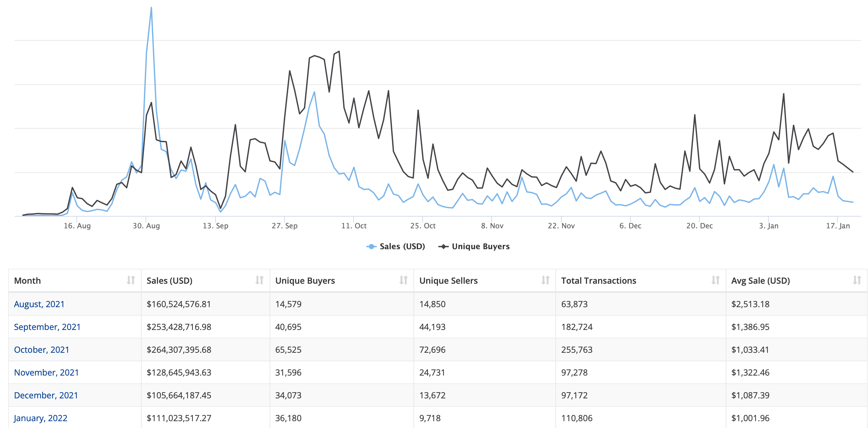
Task: Open the August, 2021 month link
Action: tap(39, 304)
